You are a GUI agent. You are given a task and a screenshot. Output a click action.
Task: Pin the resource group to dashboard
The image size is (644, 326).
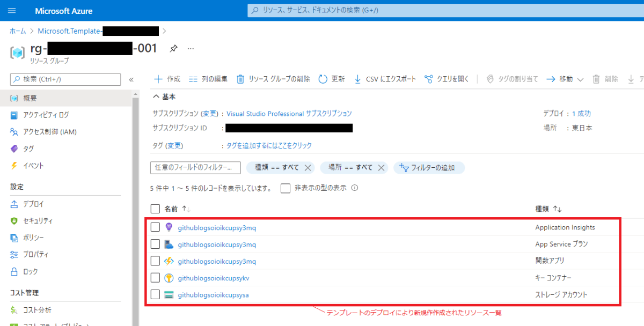tap(173, 49)
